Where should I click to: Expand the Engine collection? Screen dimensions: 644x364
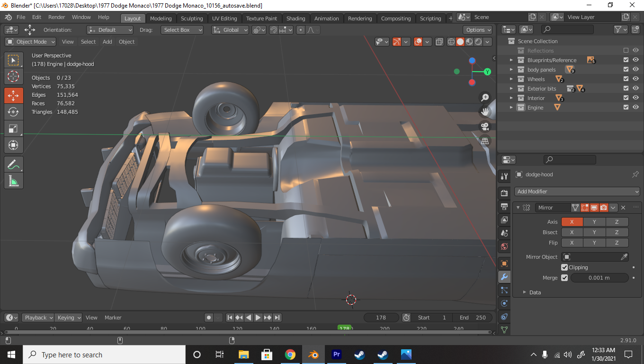pyautogui.click(x=511, y=108)
